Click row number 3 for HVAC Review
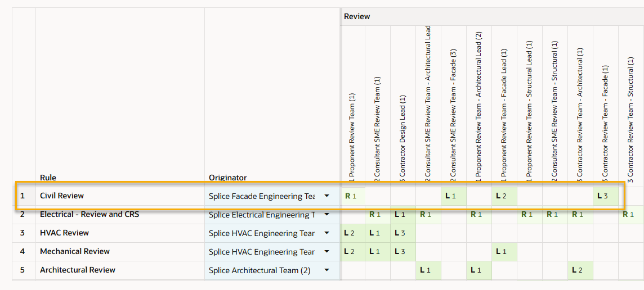The image size is (644, 290). coord(23,233)
